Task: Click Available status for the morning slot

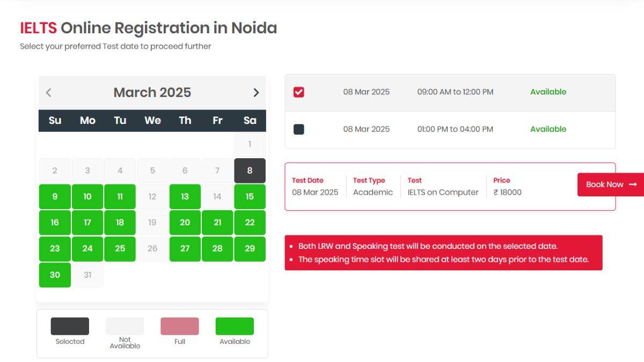Action: 548,91
